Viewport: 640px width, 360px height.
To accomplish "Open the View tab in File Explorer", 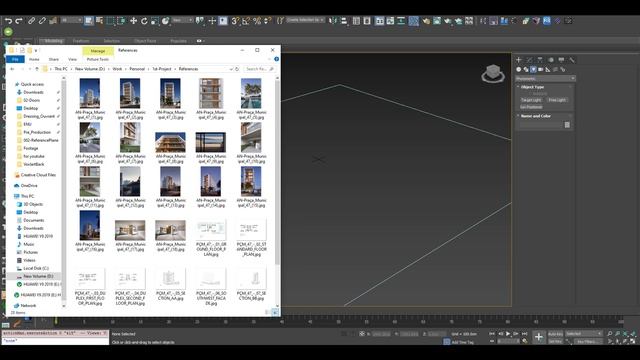I will 72,60.
